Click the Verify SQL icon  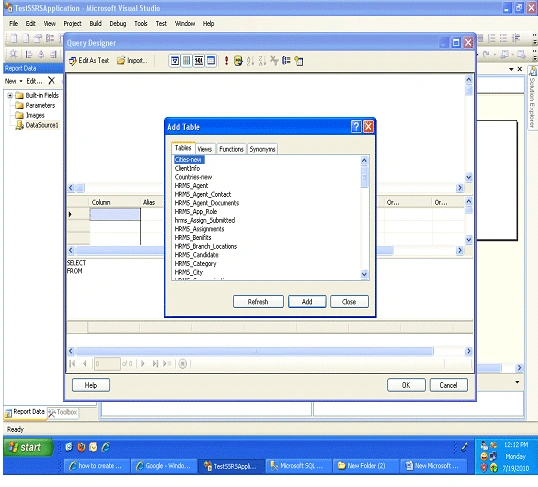coord(238,61)
